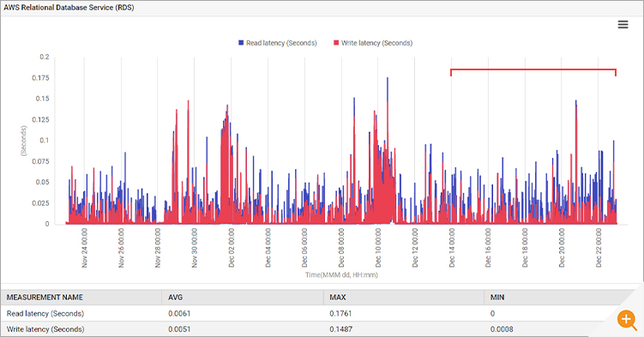Click the blue spike near Dec 21
The image size is (644, 337).
click(x=575, y=103)
